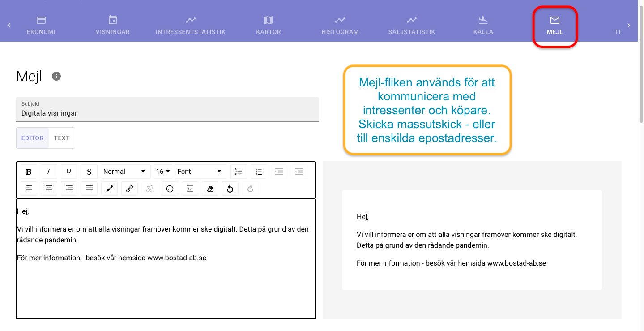Open the text color picker

click(109, 189)
